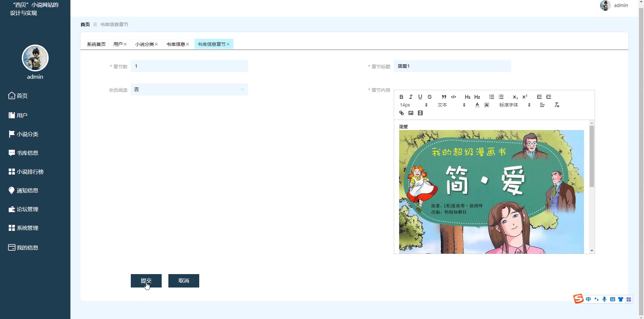Open the soft keyboard in Sogou IME bar
The image size is (644, 319).
click(612, 299)
